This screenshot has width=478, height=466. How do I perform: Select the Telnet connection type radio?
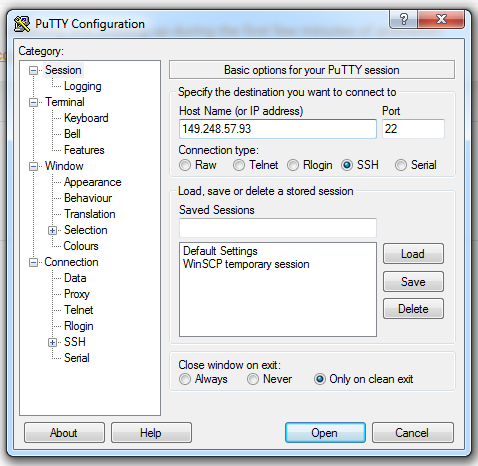pos(239,165)
